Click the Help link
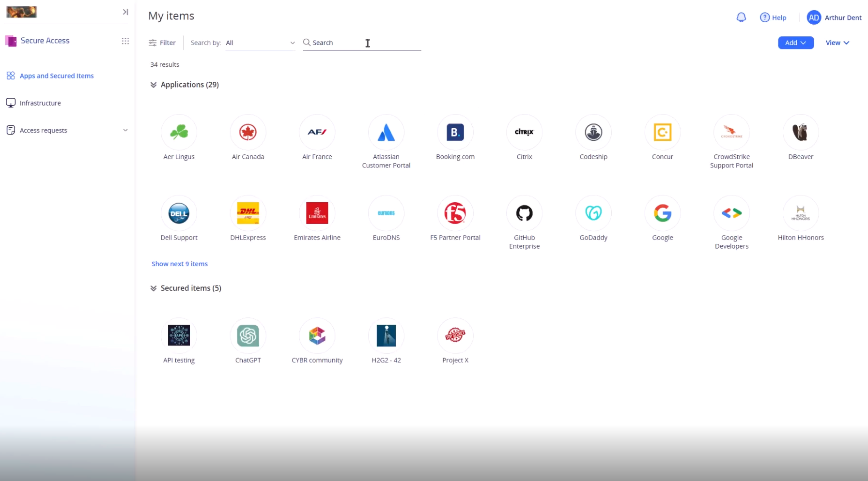This screenshot has width=868, height=481. click(773, 17)
